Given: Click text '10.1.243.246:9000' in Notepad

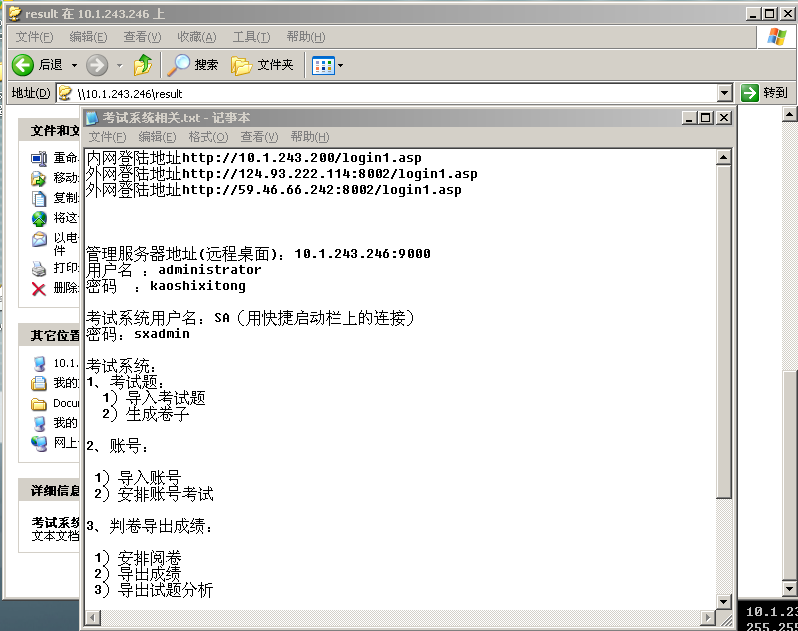Looking at the screenshot, I should coord(362,253).
